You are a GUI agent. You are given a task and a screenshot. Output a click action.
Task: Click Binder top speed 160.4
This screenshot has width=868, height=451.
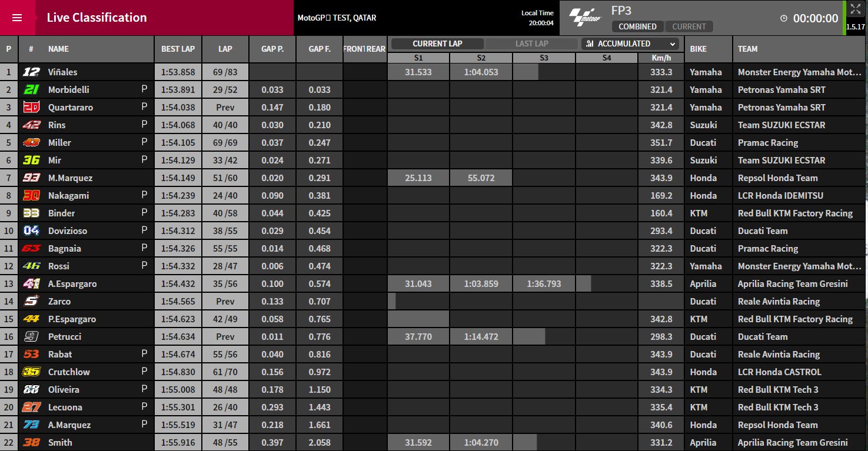click(661, 213)
